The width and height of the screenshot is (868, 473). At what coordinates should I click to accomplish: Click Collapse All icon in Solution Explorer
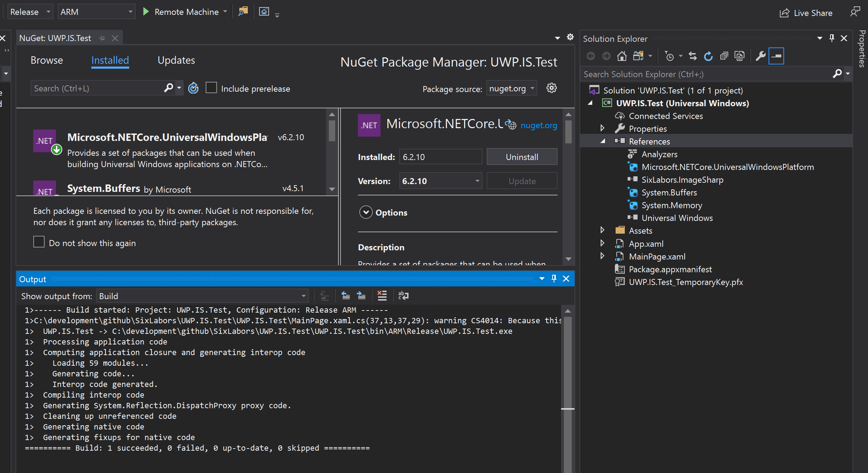pyautogui.click(x=724, y=56)
